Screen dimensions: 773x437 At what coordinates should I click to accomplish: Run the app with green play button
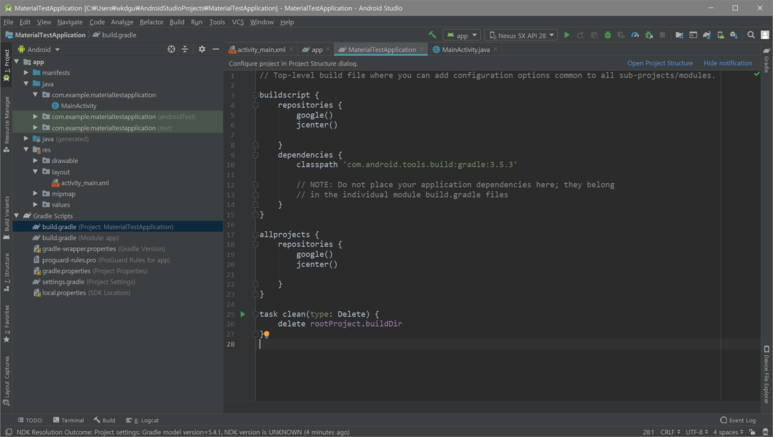click(566, 35)
